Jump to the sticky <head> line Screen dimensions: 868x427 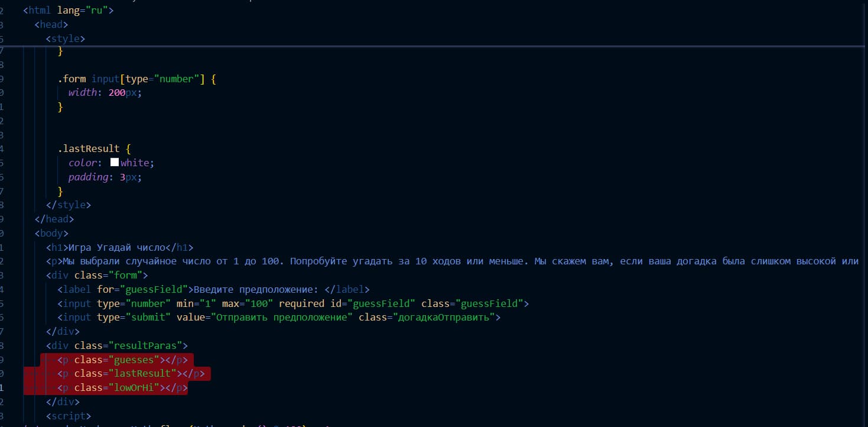(x=51, y=24)
